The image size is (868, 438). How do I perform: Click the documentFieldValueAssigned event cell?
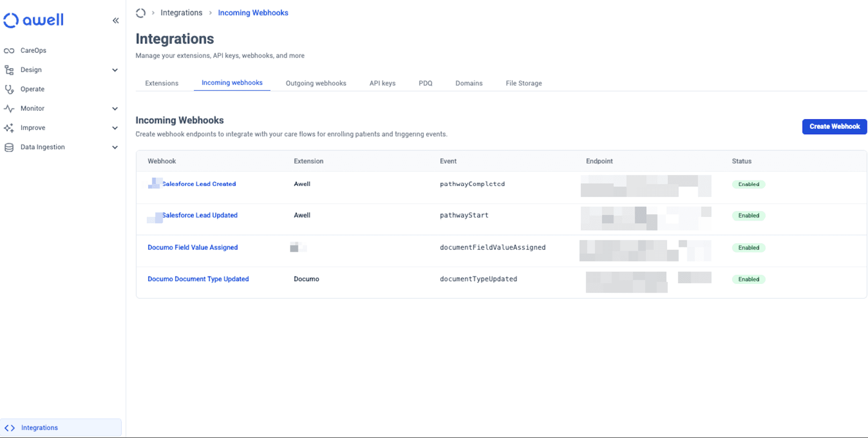(493, 247)
